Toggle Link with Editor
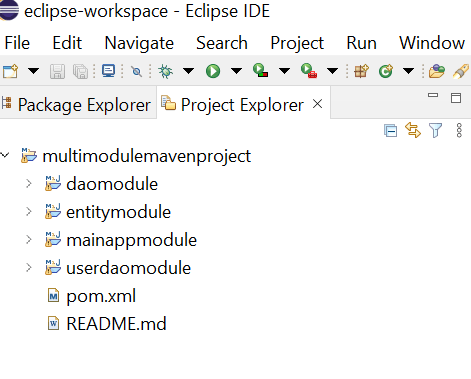The height and width of the screenshot is (379, 471). coord(413,130)
